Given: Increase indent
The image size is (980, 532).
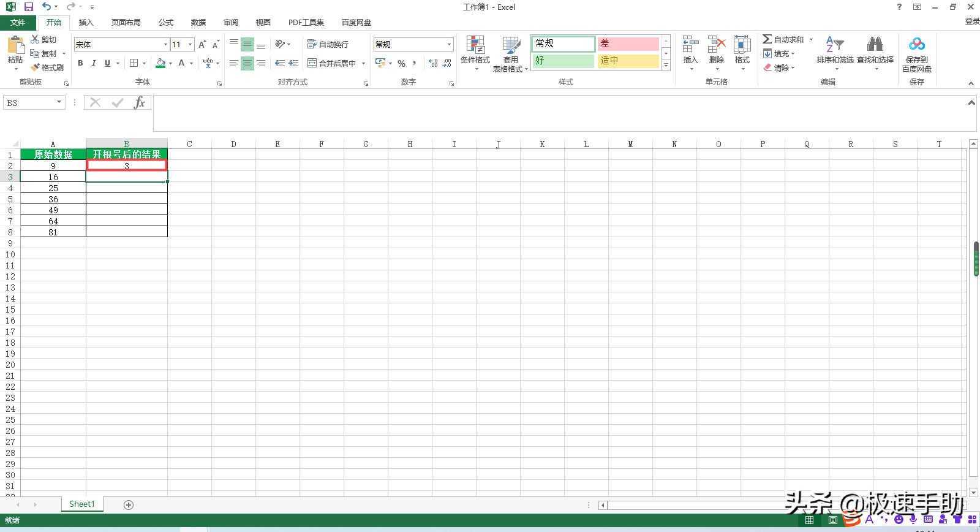Looking at the screenshot, I should pos(293,63).
